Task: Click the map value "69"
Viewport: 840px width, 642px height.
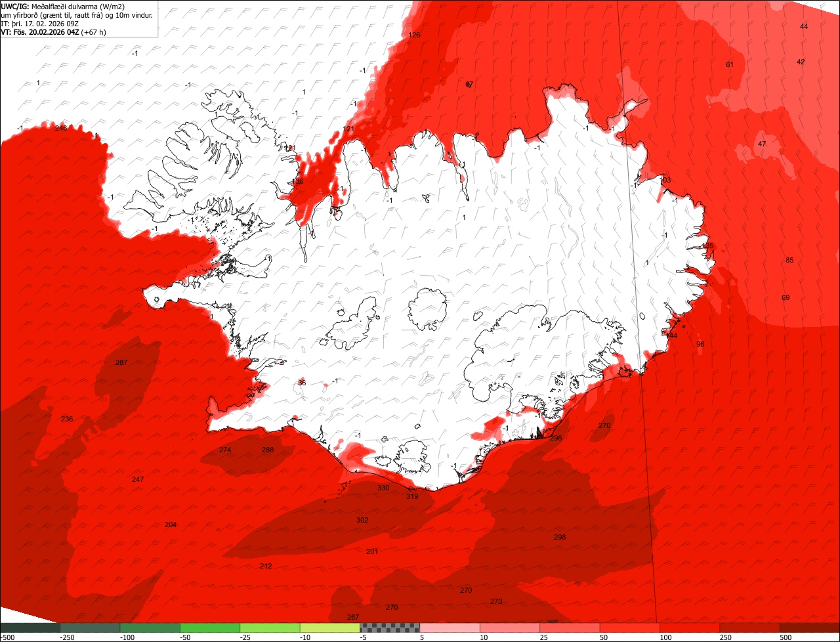Action: click(786, 298)
